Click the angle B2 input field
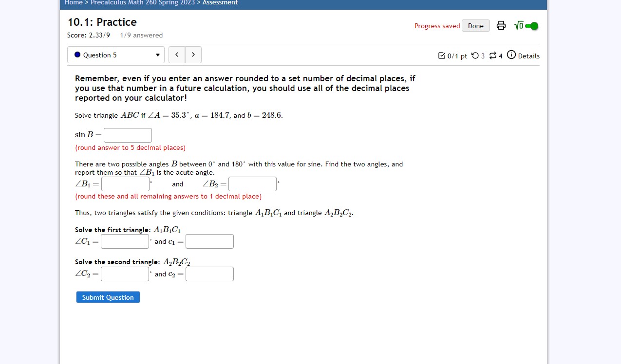Viewport: 621px width, 364px height. tap(252, 184)
